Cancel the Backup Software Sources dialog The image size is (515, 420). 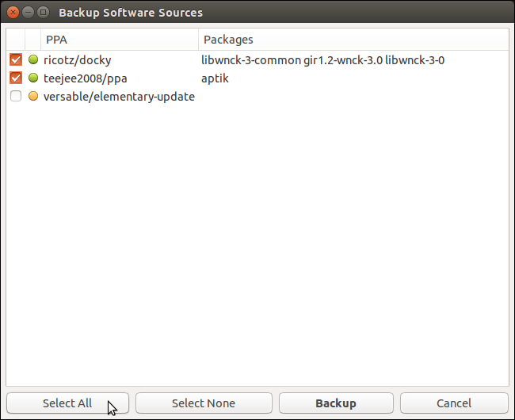coord(454,403)
